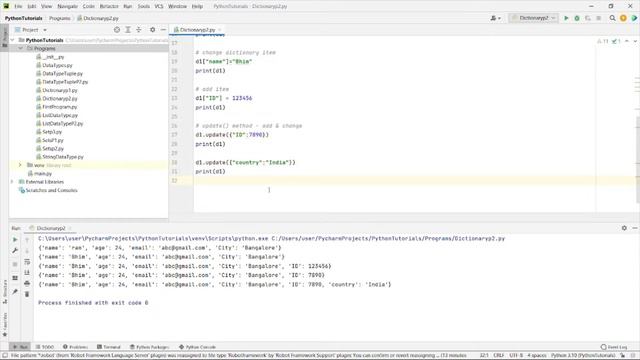The height and width of the screenshot is (360, 640).
Task: Expand External Libraries node
Action: point(12,182)
